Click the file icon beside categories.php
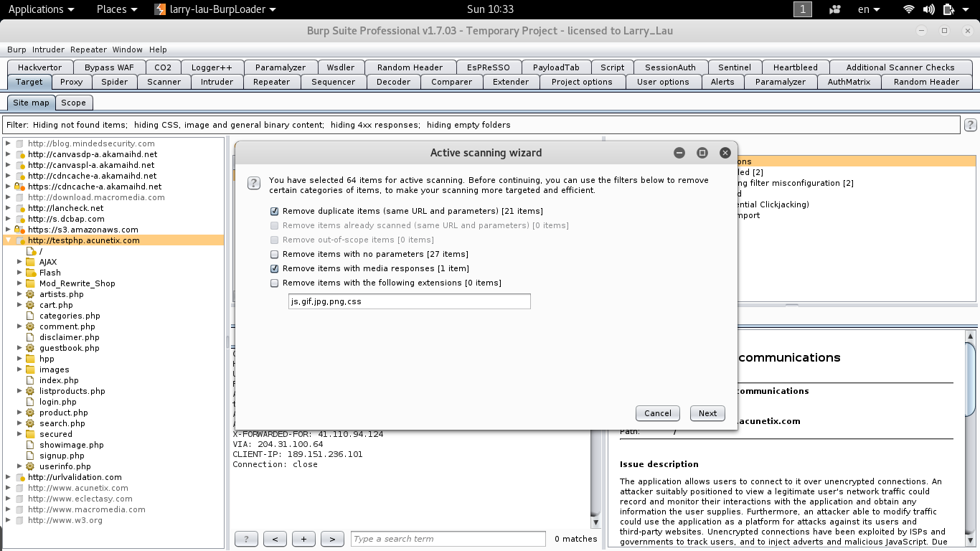This screenshot has height=551, width=980. pos(30,316)
